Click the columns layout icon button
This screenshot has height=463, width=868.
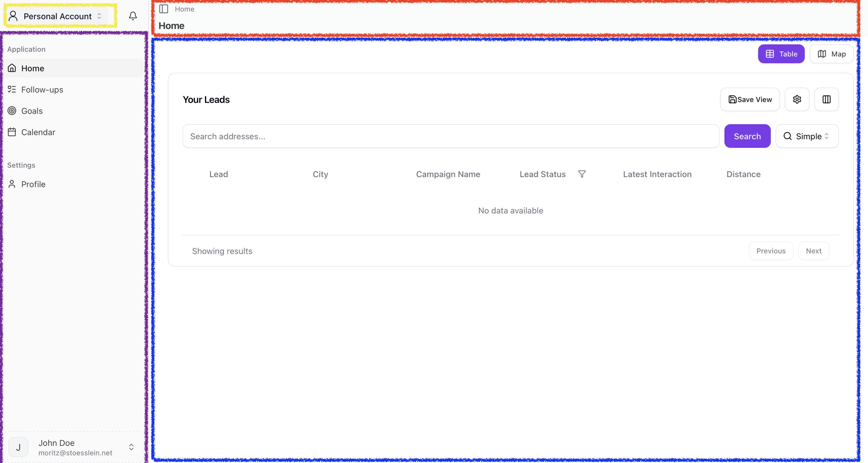point(826,99)
